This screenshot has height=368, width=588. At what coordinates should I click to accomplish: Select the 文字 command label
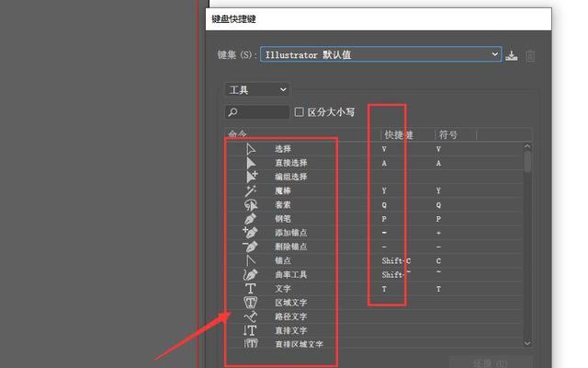pos(283,288)
